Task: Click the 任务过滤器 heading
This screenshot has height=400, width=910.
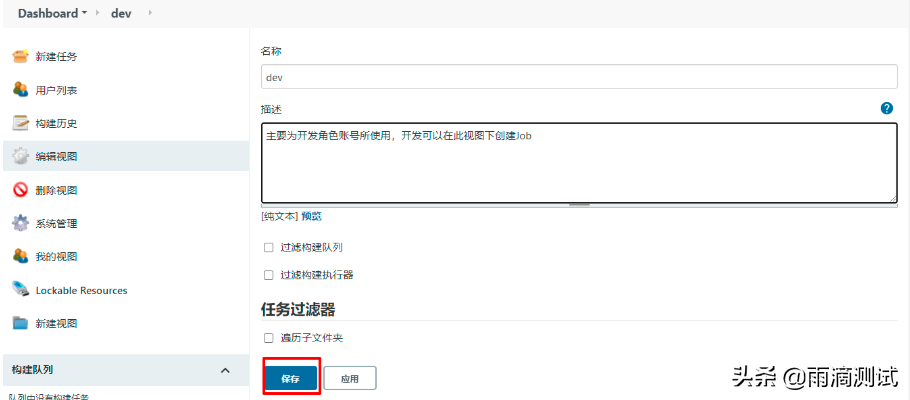Action: pyautogui.click(x=298, y=309)
